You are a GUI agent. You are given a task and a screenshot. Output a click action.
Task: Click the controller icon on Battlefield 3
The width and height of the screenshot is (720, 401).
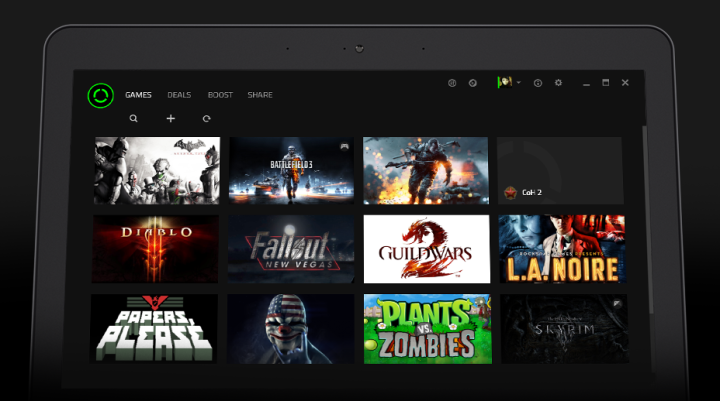coord(344,146)
